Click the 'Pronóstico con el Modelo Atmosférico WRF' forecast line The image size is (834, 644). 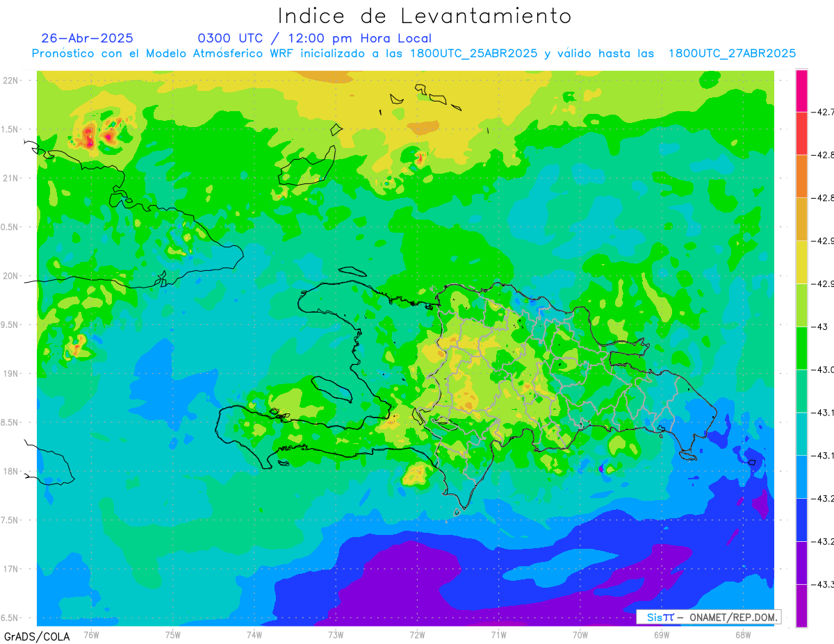(414, 53)
